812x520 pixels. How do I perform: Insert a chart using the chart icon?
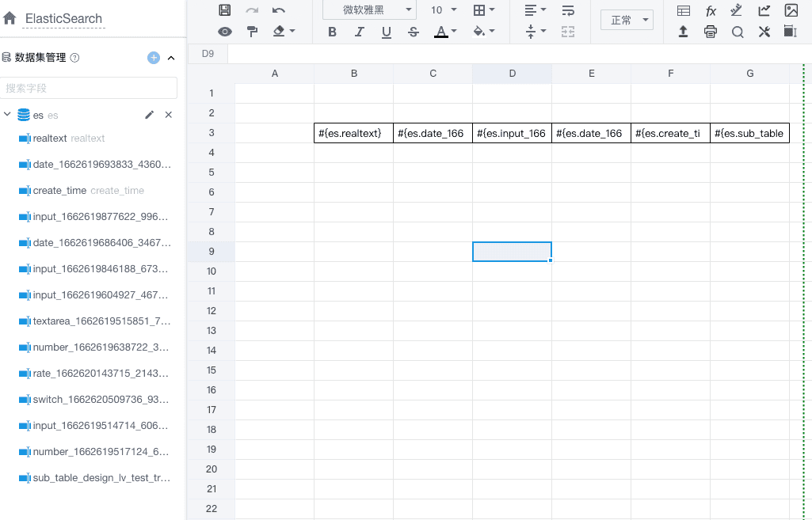point(764,10)
